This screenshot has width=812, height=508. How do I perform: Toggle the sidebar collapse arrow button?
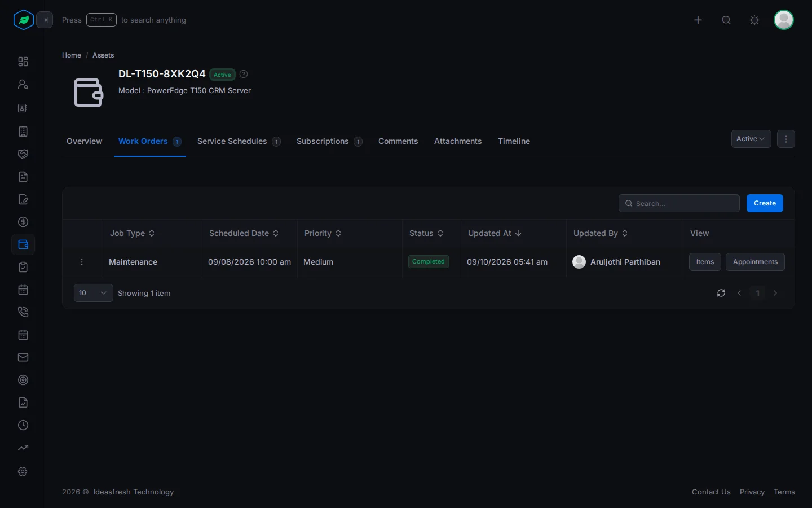(x=45, y=20)
